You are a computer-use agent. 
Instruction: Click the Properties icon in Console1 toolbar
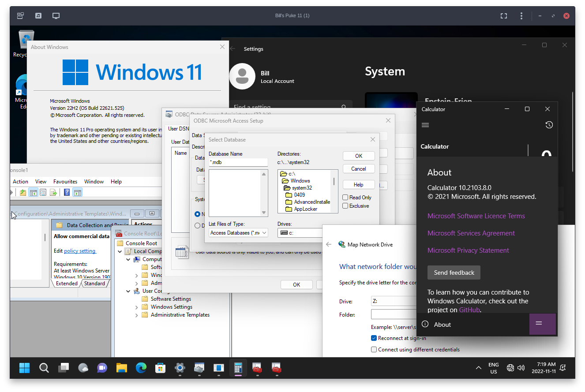43,192
